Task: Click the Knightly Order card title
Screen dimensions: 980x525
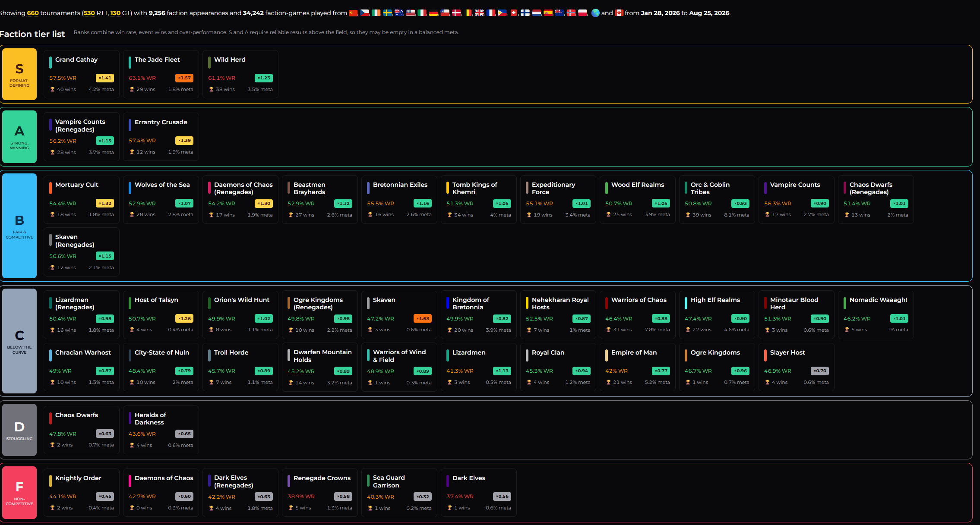Action: [78, 478]
